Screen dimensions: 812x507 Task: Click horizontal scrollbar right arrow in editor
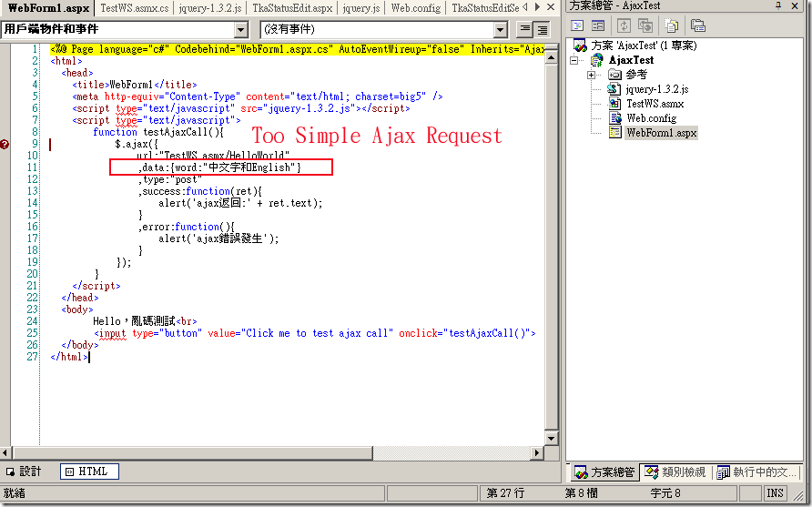pos(537,452)
